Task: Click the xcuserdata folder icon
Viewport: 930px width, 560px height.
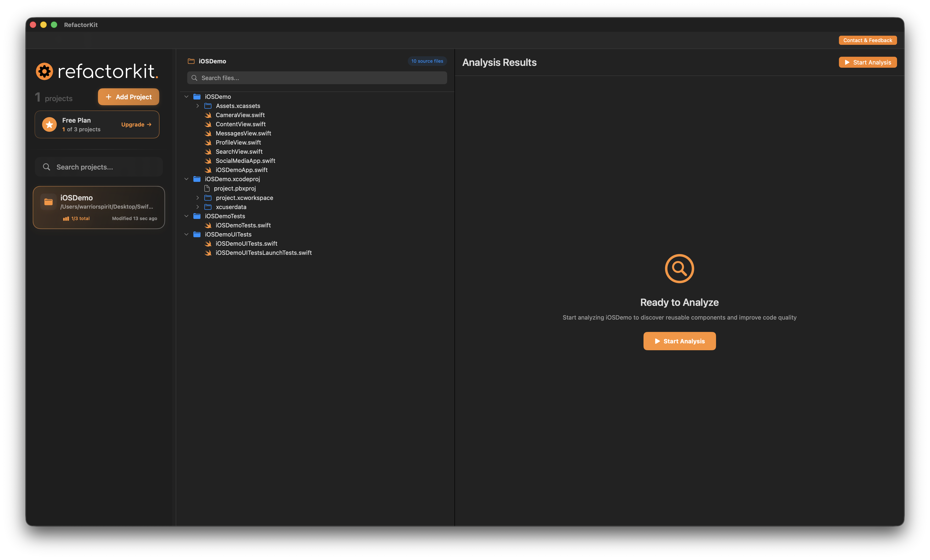Action: tap(208, 207)
